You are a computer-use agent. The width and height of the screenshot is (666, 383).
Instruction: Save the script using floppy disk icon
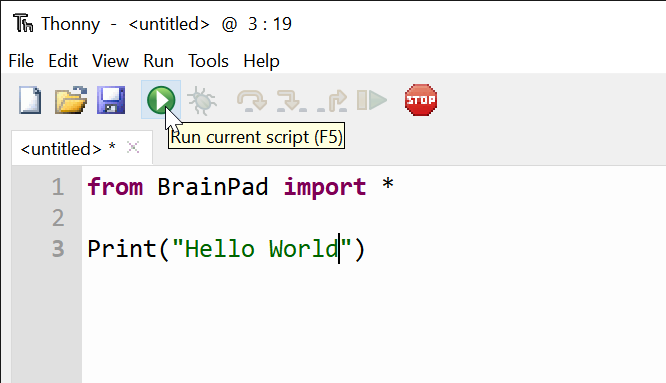pyautogui.click(x=111, y=100)
